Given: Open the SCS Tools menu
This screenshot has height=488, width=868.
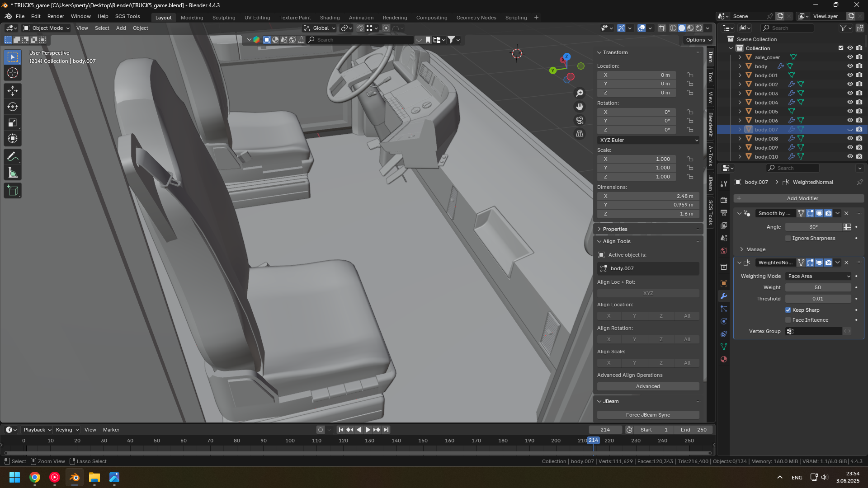Looking at the screenshot, I should pos(127,16).
